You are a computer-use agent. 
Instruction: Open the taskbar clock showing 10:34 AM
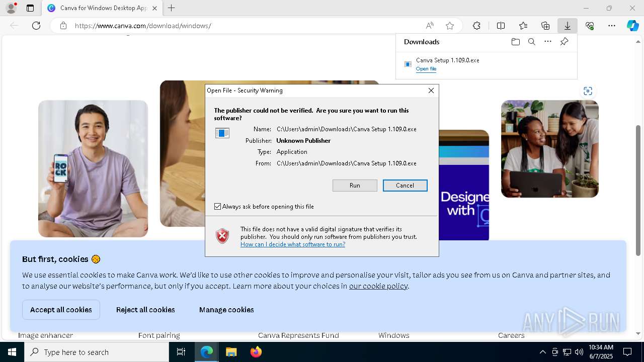[x=601, y=352]
